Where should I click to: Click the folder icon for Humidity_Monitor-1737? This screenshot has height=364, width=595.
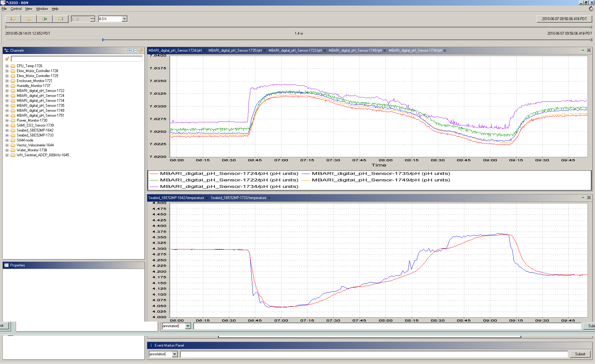click(13, 86)
